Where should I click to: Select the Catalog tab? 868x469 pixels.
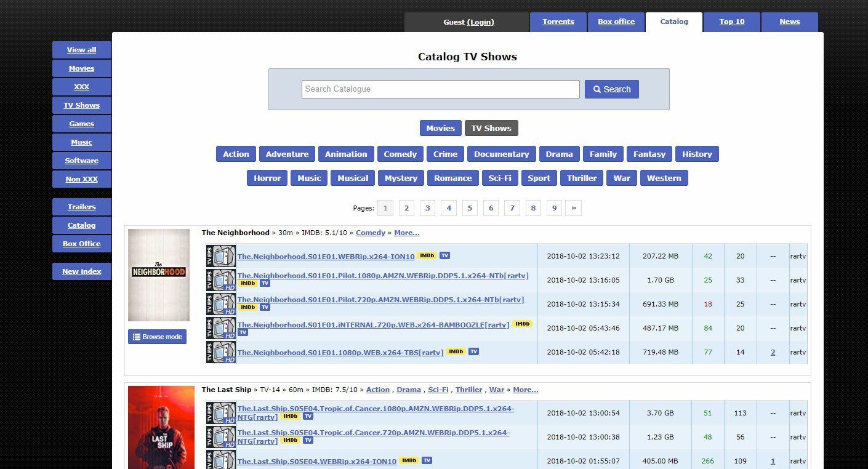674,22
